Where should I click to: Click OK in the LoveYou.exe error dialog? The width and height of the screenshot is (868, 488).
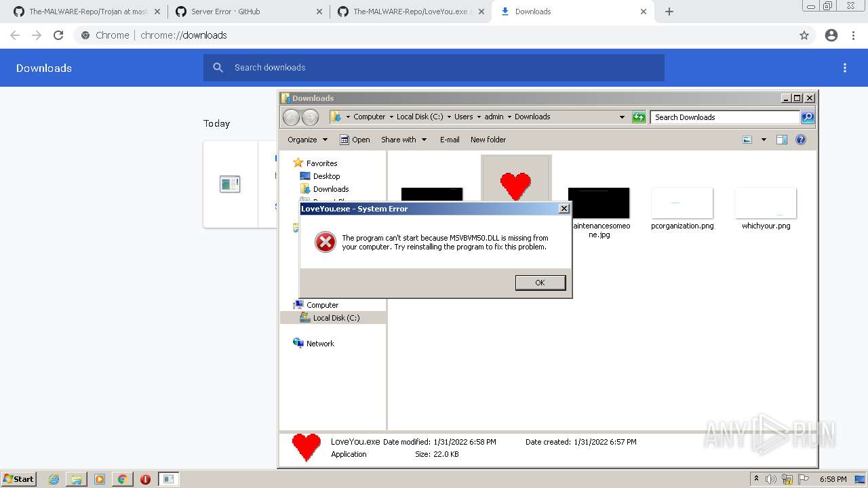click(540, 283)
